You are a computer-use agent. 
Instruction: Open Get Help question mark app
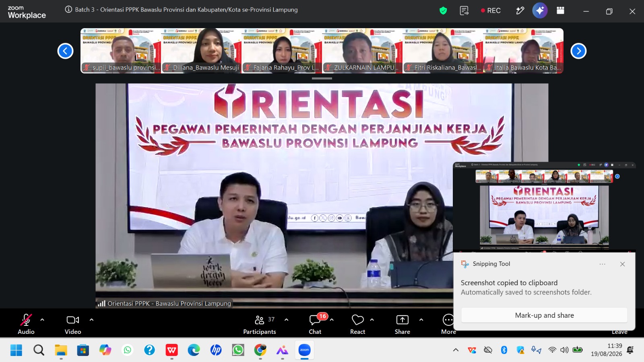149,350
